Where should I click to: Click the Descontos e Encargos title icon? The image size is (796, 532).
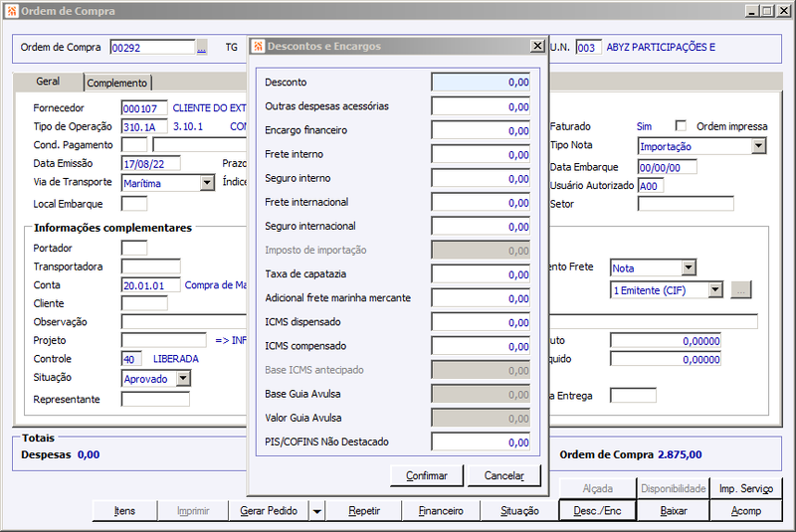tap(259, 46)
